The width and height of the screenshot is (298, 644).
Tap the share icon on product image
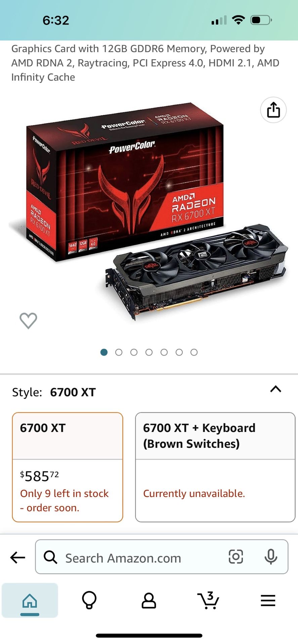[273, 110]
